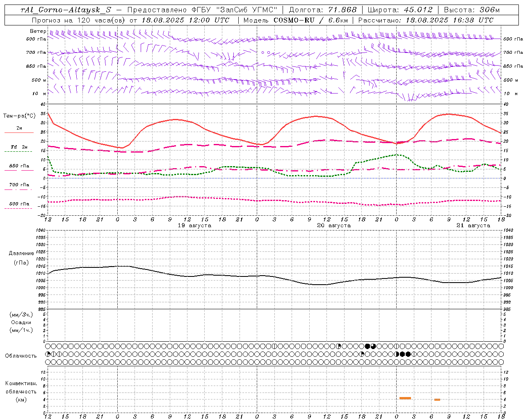Click the Ветер panel label
The height and width of the screenshot is (420, 525).
tap(38, 31)
